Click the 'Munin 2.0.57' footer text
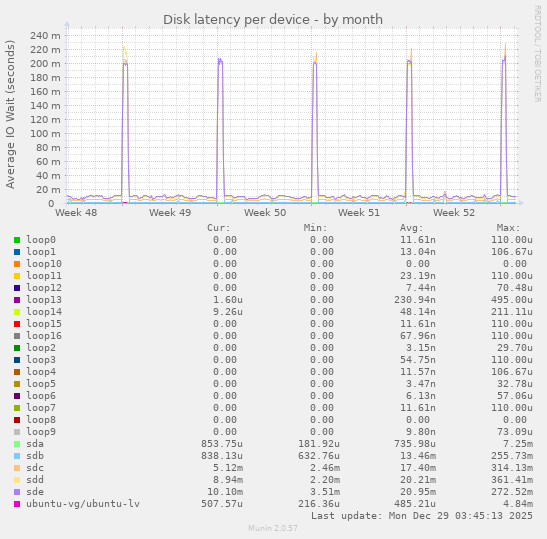Image resolution: width=547 pixels, height=539 pixels. tap(273, 528)
